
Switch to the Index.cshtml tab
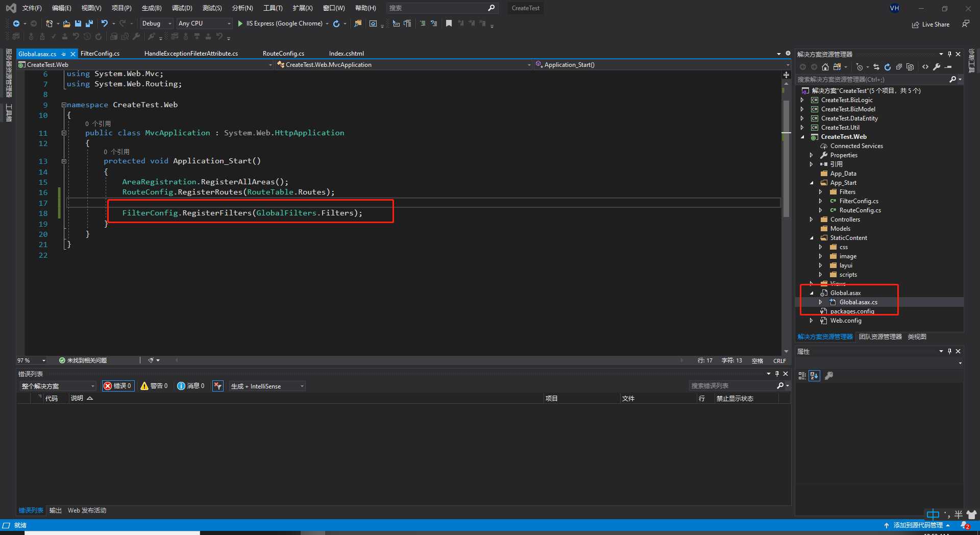point(347,54)
